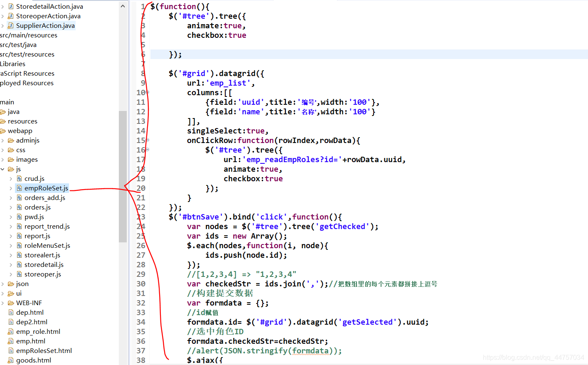Viewport: 588px width, 365px height.
Task: Click the css folder icon
Action: (x=11, y=150)
